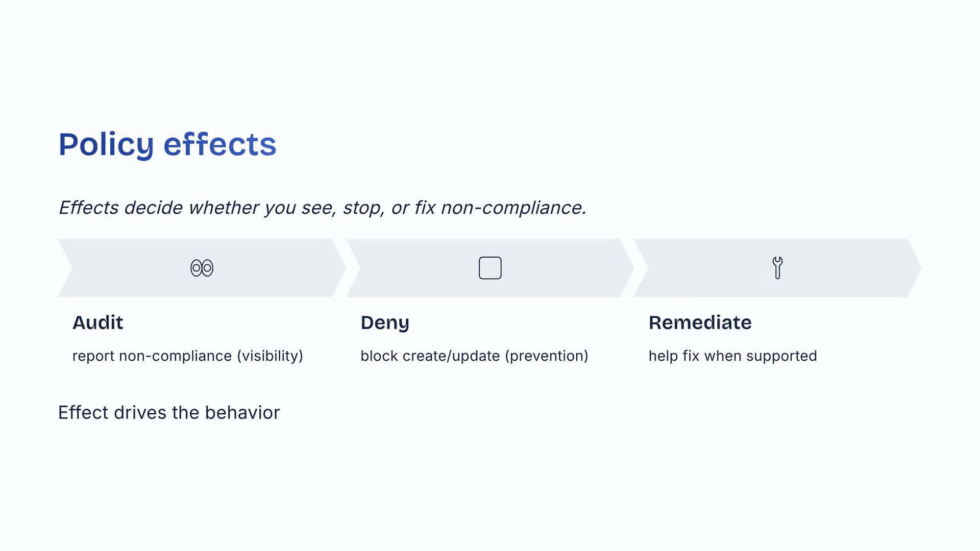Click the word "Policy" in the title
This screenshot has height=551, width=980.
click(106, 144)
